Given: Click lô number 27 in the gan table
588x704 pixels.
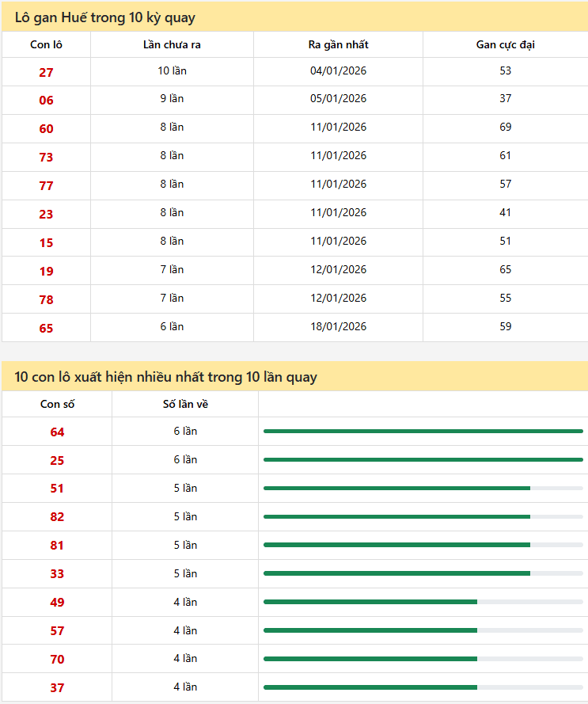Looking at the screenshot, I should click(x=46, y=72).
